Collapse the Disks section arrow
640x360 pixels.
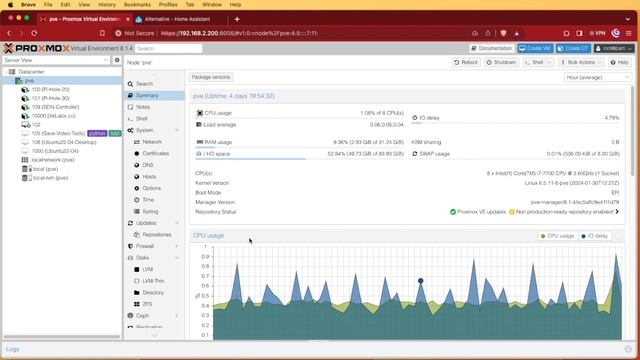177,258
